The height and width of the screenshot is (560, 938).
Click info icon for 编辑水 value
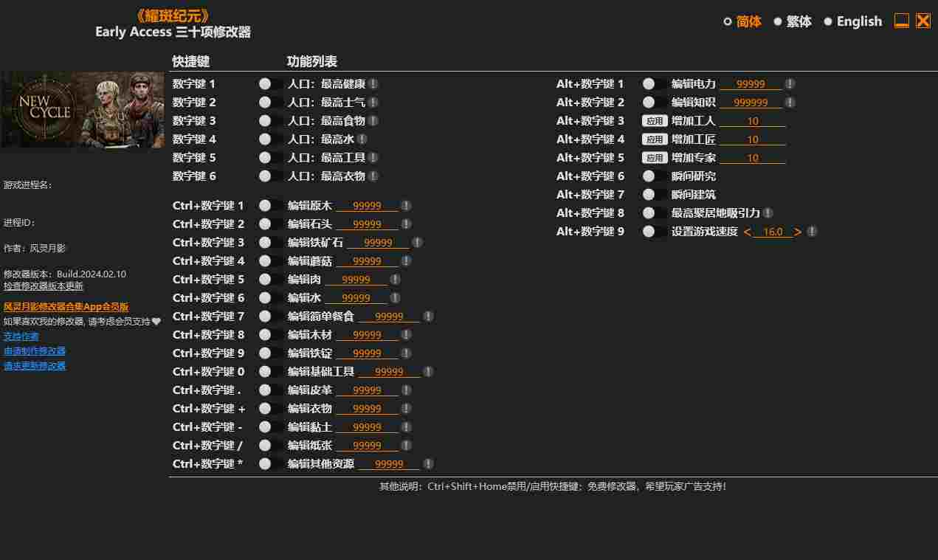(x=395, y=298)
